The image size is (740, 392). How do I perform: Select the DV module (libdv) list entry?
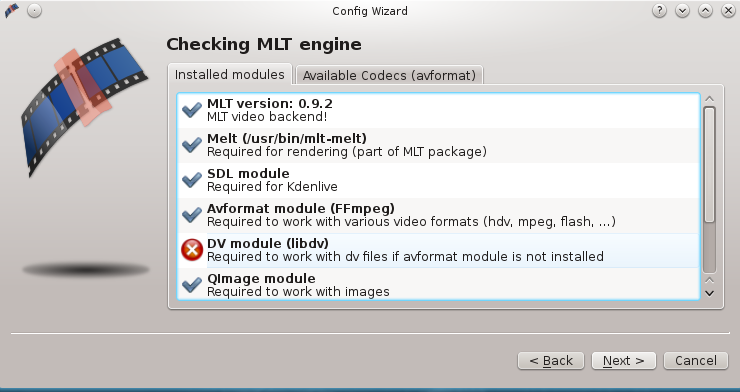point(438,250)
